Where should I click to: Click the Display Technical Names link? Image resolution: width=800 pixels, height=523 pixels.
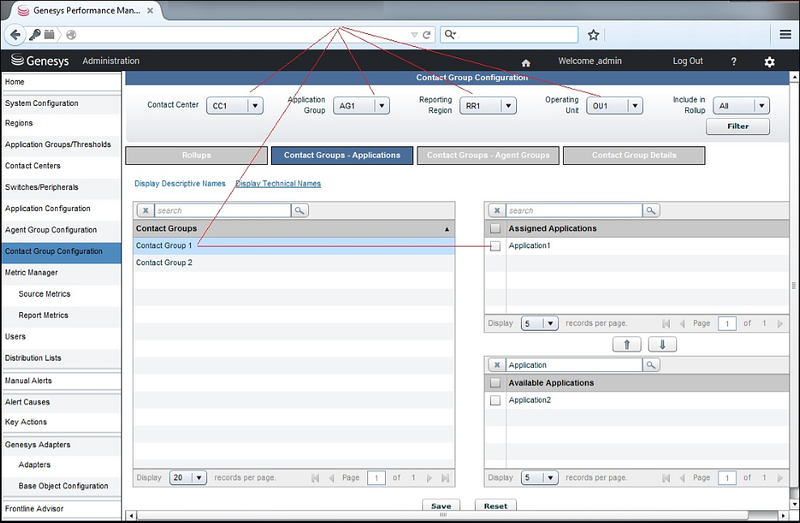point(278,184)
